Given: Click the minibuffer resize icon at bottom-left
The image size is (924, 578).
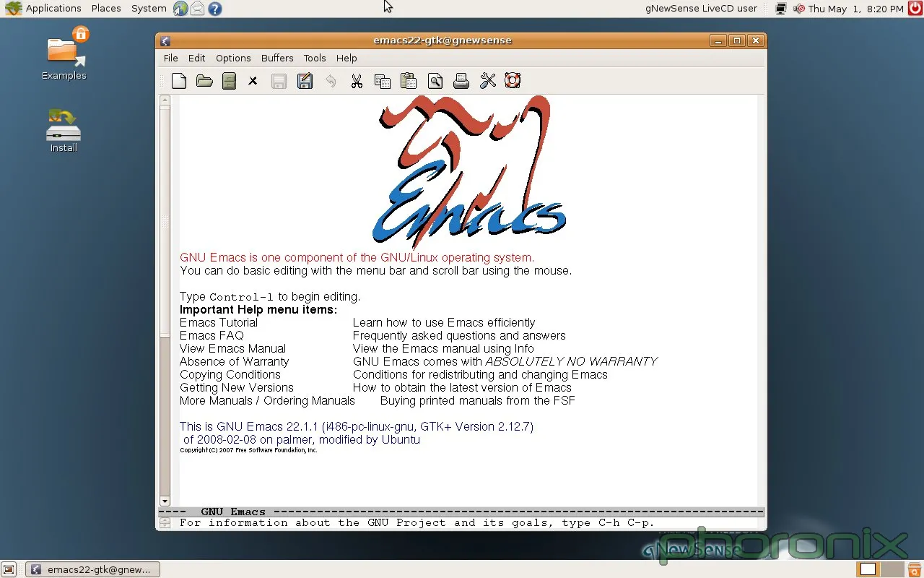Looking at the screenshot, I should (x=165, y=523).
